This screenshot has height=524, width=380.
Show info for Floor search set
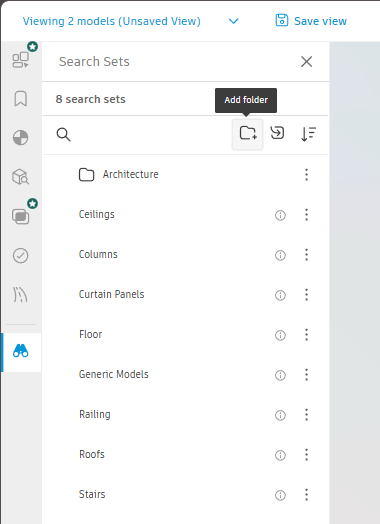280,335
